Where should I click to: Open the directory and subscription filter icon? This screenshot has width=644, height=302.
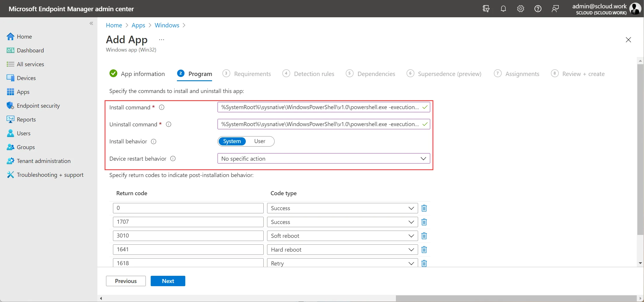(x=486, y=9)
